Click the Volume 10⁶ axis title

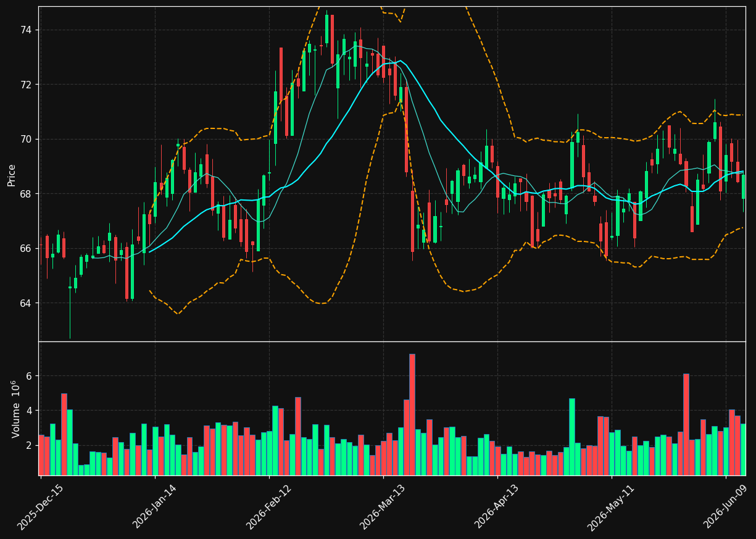click(x=16, y=409)
